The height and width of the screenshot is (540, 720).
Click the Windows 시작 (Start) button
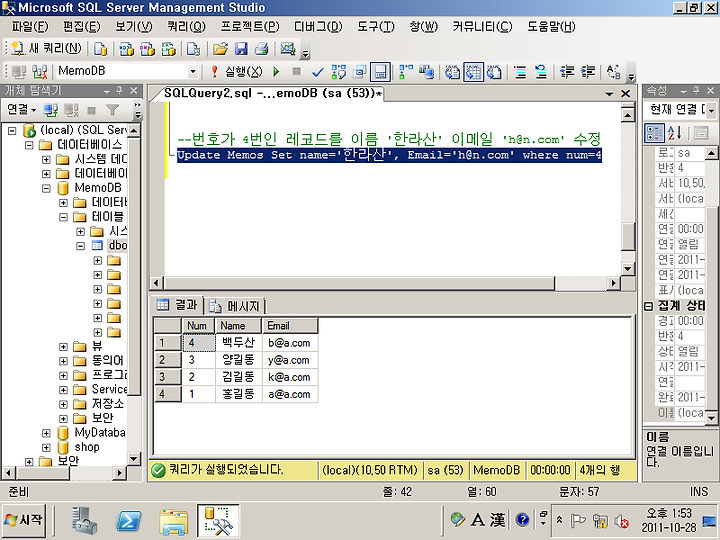24,520
